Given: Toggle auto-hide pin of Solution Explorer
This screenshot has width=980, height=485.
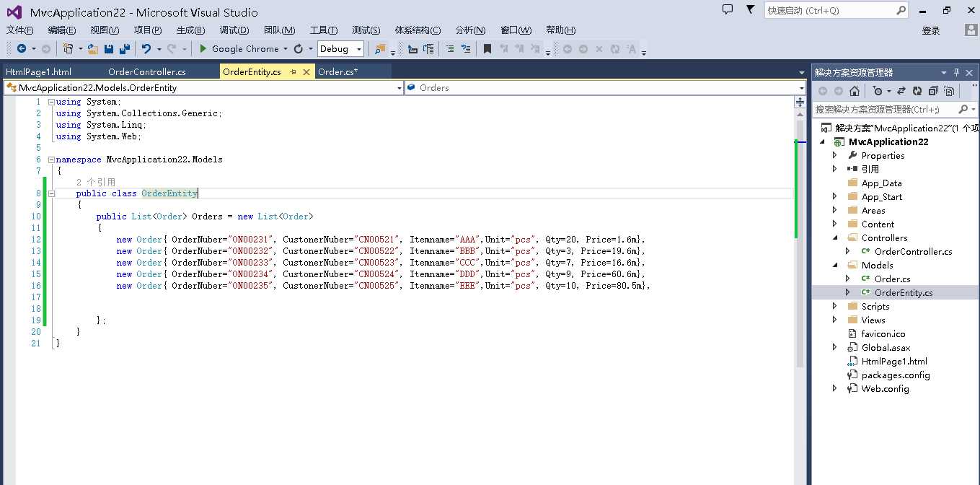Looking at the screenshot, I should click(957, 72).
